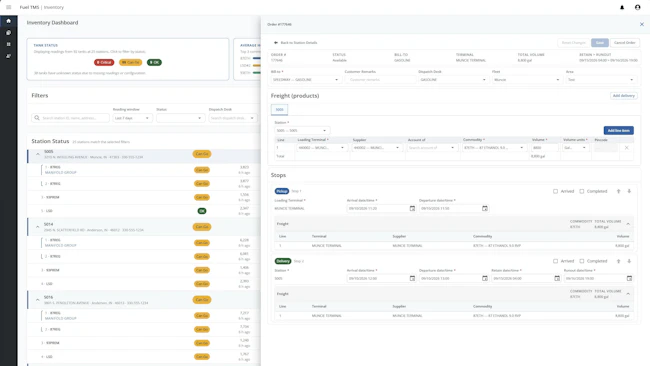Open the Bill to dropdown
The height and width of the screenshot is (366, 650).
[305, 80]
